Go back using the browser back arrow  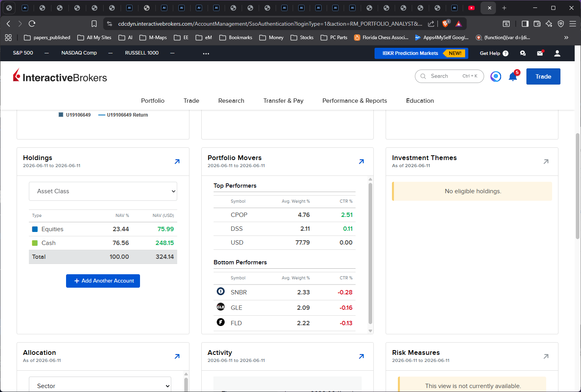[8, 24]
